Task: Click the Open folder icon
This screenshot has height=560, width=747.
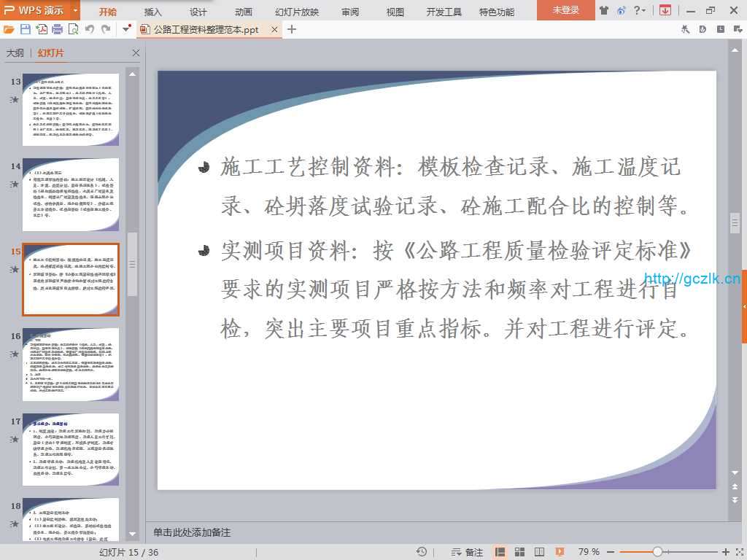Action: click(9, 29)
